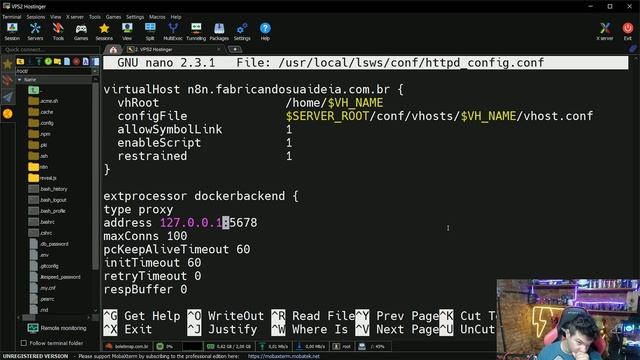This screenshot has width=640, height=360.
Task: Click the remote path field
Action: [53, 71]
